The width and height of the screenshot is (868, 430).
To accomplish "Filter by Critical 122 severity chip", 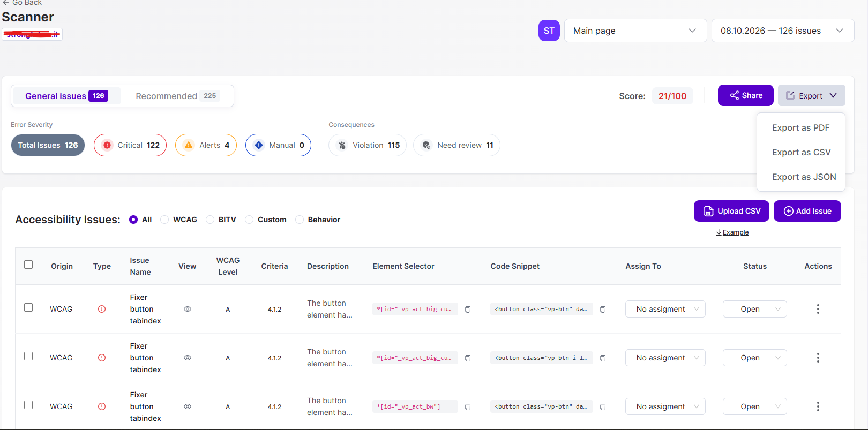I will (130, 145).
